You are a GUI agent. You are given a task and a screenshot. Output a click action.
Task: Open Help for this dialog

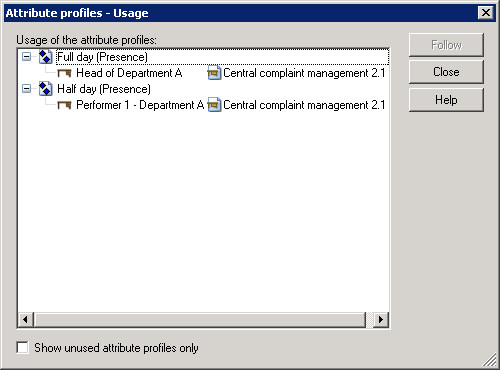tap(446, 100)
